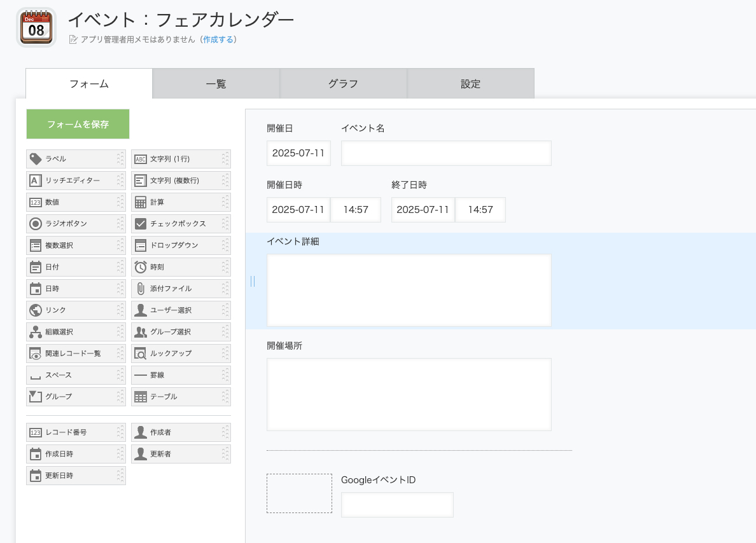Open the グラフ tab

(x=343, y=83)
